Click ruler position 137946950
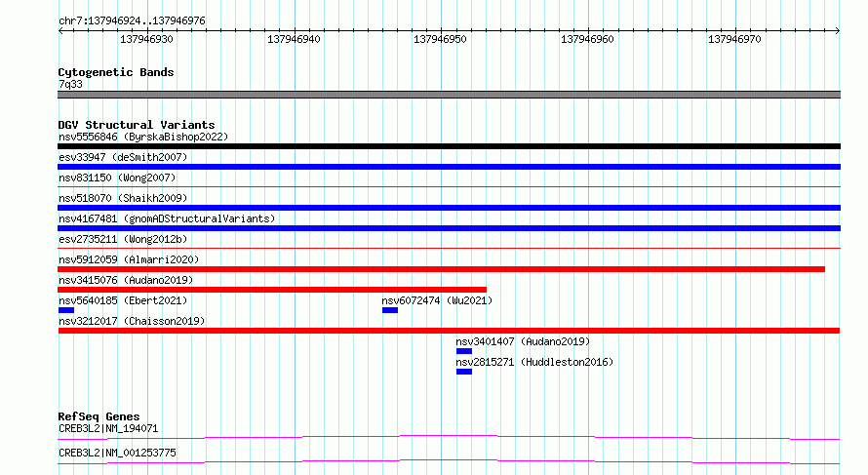 tap(440, 39)
